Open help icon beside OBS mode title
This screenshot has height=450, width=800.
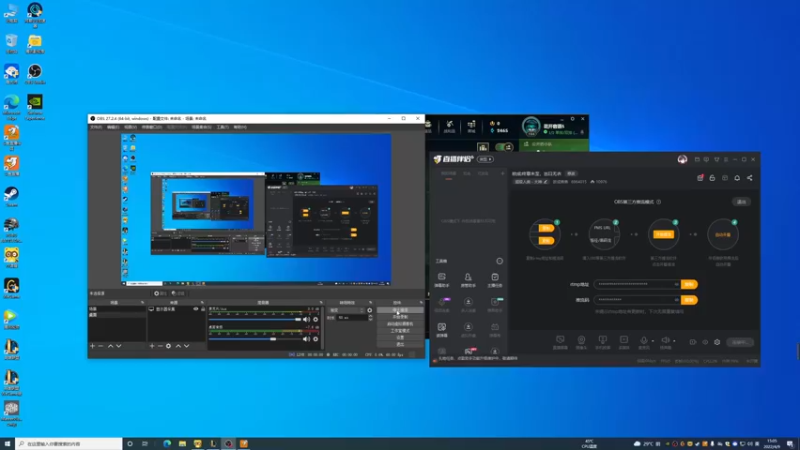coord(659,202)
